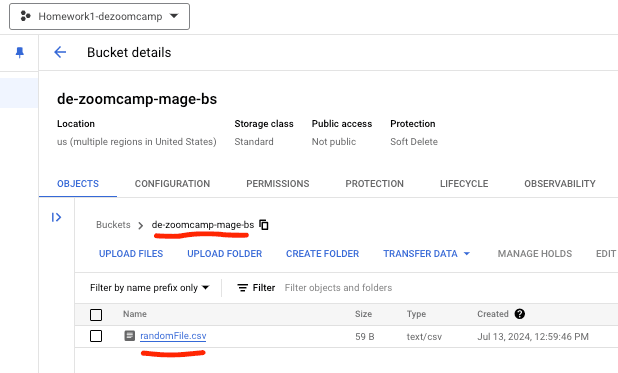This screenshot has width=618, height=373.
Task: Click the text/csv type cell
Action: tap(424, 337)
